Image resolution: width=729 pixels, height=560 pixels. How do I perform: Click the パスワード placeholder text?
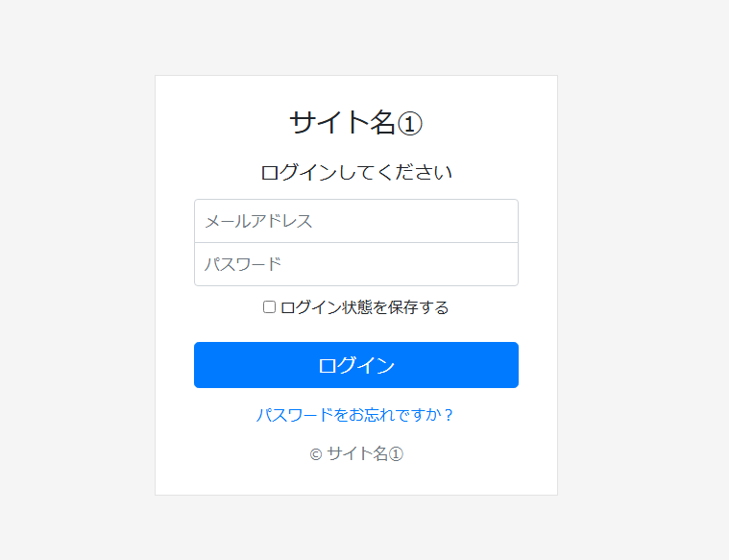click(x=243, y=264)
